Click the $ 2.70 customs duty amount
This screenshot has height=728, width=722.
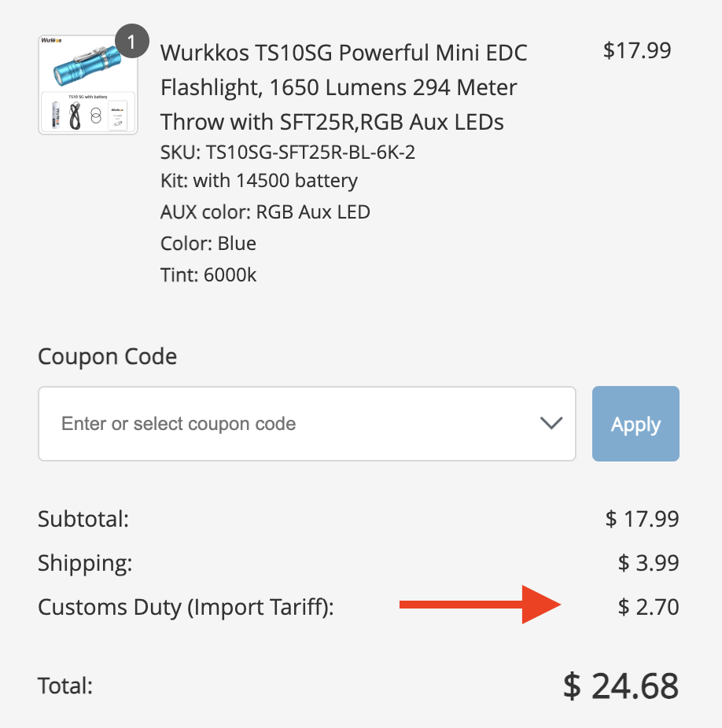tap(648, 607)
